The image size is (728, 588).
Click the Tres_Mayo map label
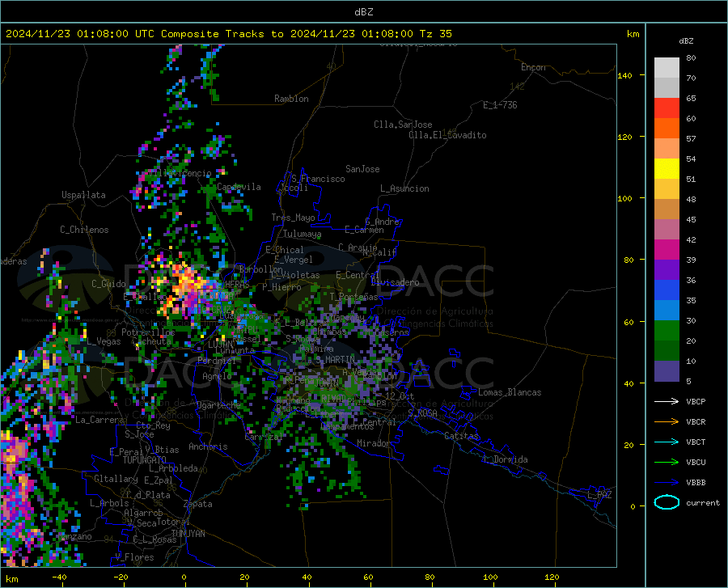pos(293,218)
